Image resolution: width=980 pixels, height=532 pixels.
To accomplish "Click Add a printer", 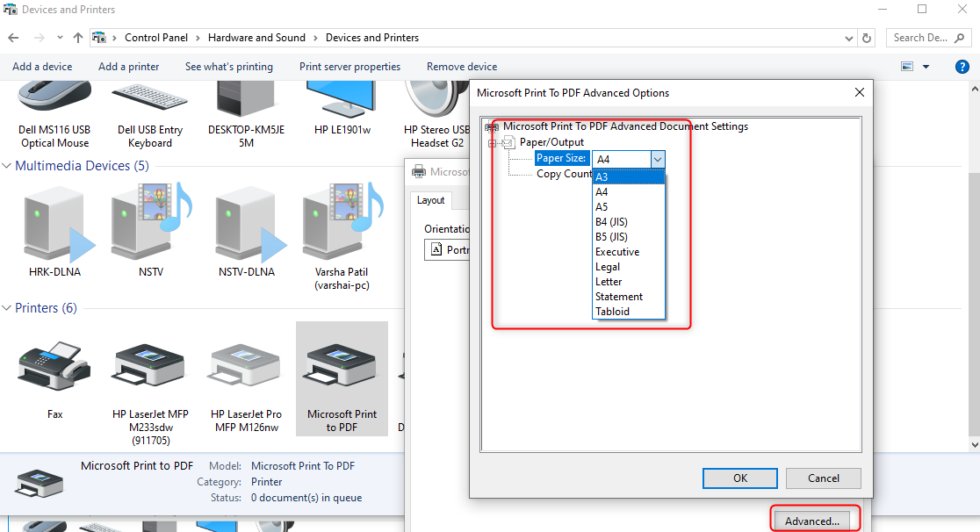I will click(129, 66).
